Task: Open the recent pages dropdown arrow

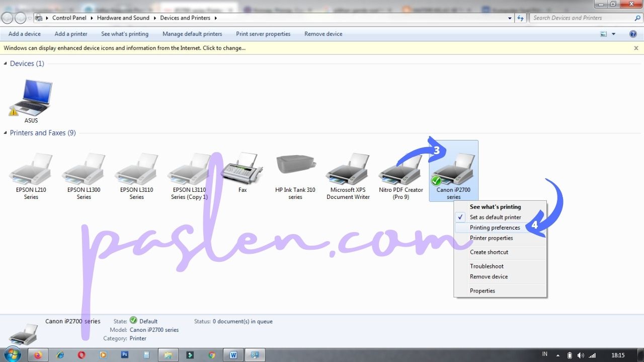Action: tap(30, 18)
